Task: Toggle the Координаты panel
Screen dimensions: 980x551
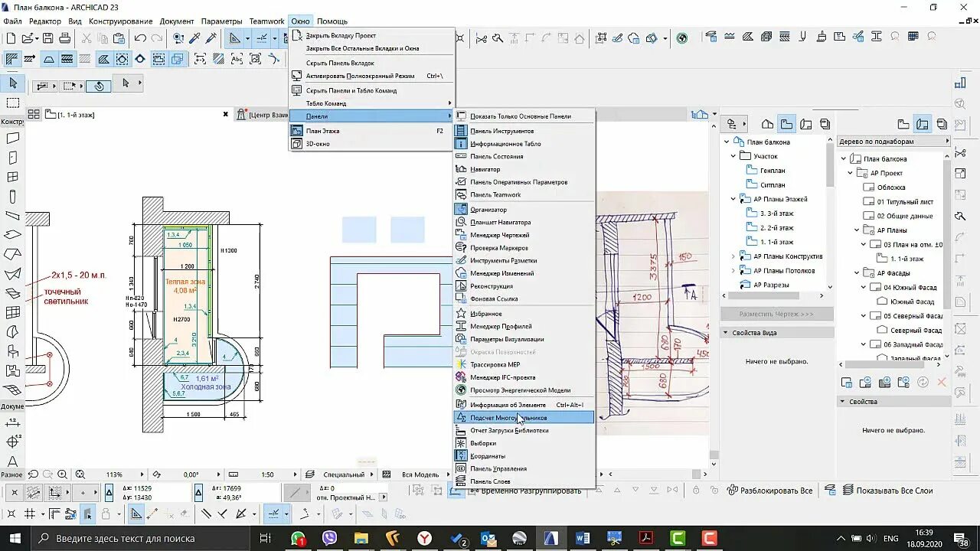Action: tap(524, 456)
